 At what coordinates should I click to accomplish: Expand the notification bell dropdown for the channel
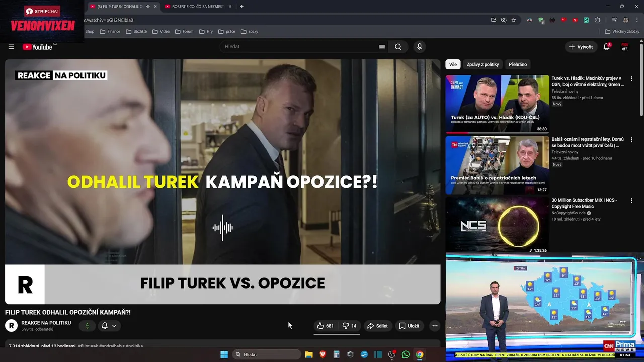coord(114,326)
